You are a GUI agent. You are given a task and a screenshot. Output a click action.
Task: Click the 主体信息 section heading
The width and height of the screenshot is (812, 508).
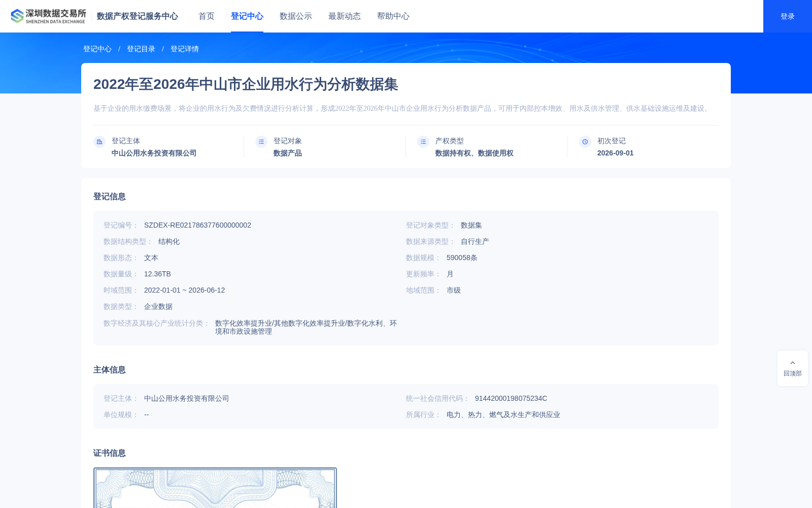tap(110, 370)
